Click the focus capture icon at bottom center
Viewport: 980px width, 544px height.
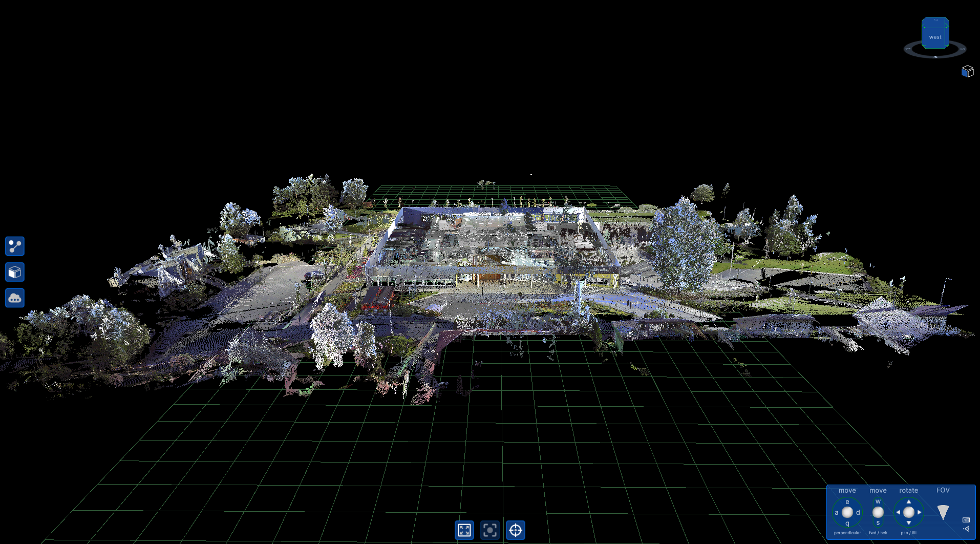(x=490, y=530)
